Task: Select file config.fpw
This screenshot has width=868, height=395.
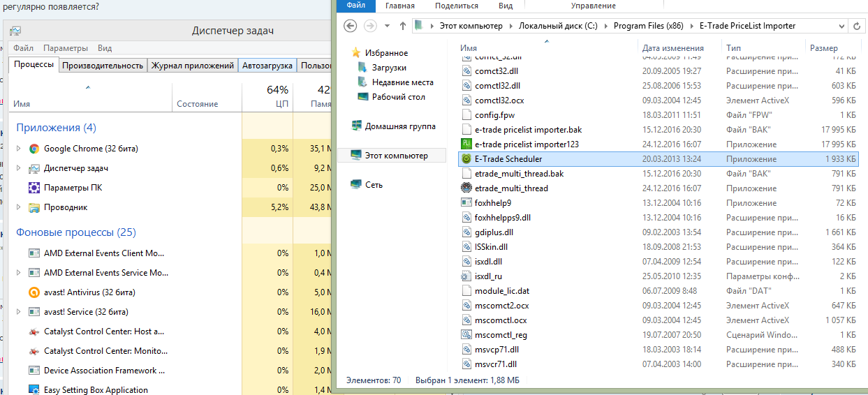Action: point(494,115)
